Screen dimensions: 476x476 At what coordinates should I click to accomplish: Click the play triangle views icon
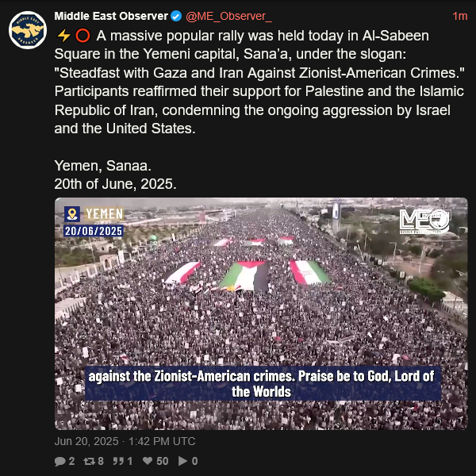click(182, 461)
